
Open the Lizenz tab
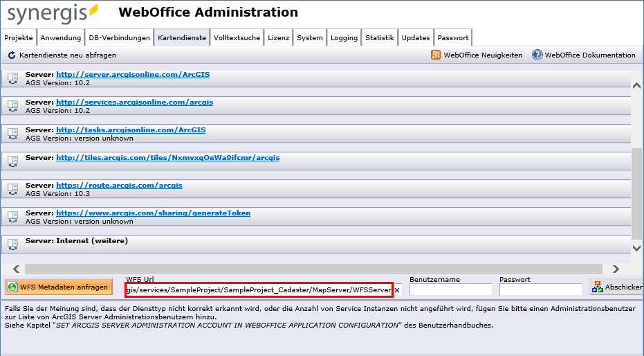click(279, 37)
